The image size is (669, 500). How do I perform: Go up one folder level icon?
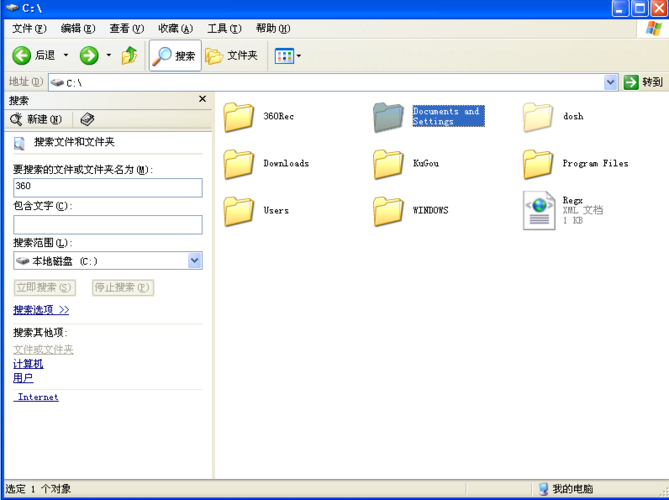(x=129, y=55)
